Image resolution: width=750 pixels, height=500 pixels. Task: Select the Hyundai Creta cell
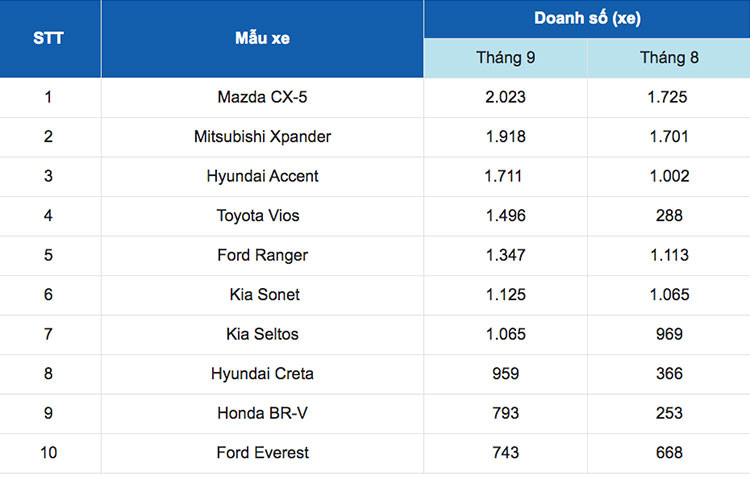pyautogui.click(x=262, y=374)
